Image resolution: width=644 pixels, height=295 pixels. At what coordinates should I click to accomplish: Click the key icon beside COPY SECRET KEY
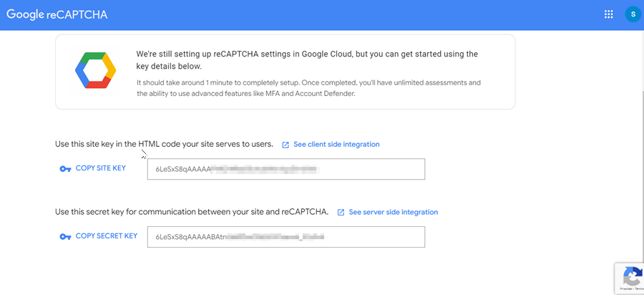click(x=65, y=236)
